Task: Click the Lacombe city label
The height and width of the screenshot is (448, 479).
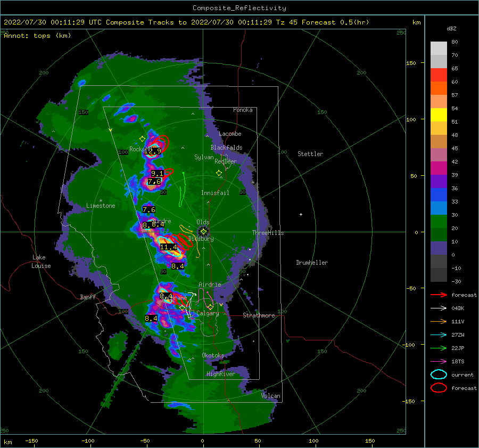Action: point(230,134)
